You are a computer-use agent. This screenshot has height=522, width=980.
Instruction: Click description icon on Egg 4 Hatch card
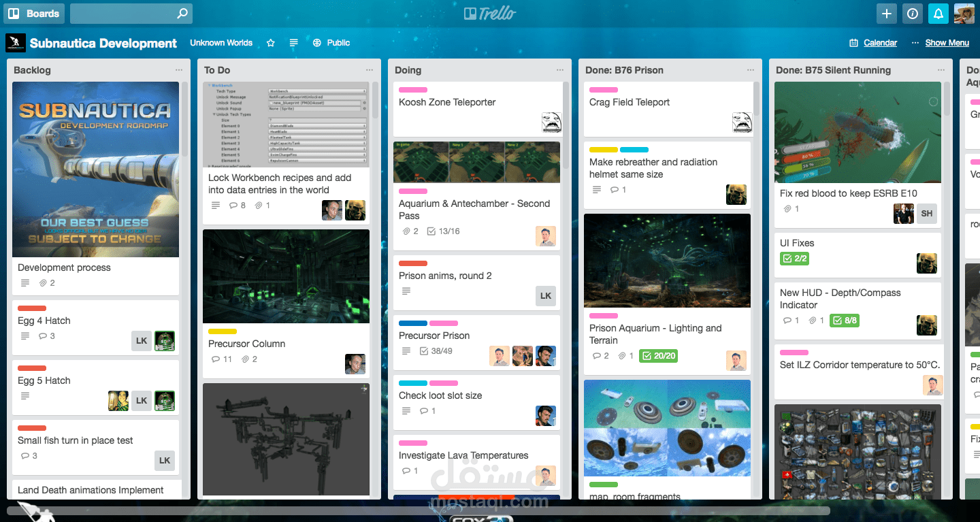click(25, 336)
